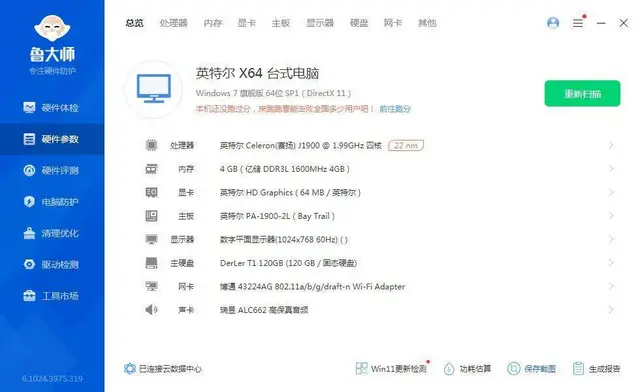Click the green 重新扫描 button

point(582,94)
